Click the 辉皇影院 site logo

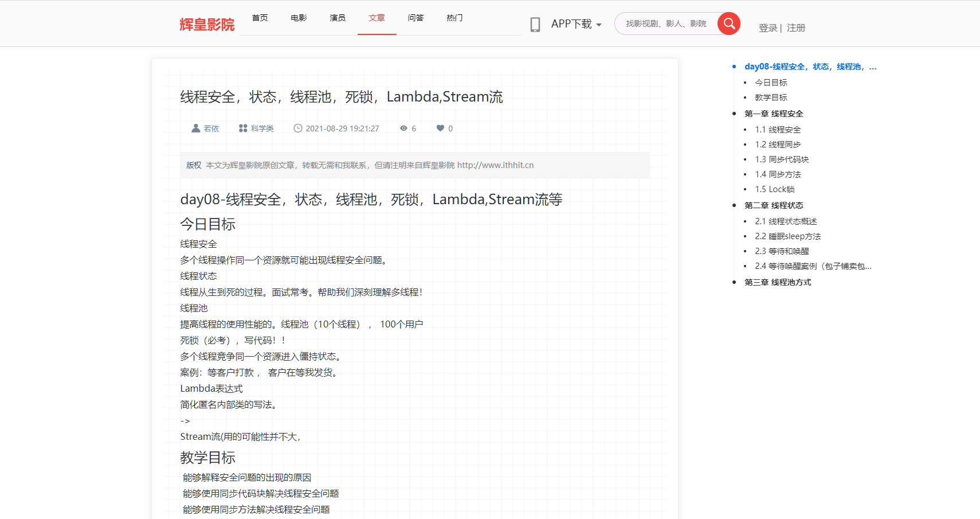click(206, 24)
